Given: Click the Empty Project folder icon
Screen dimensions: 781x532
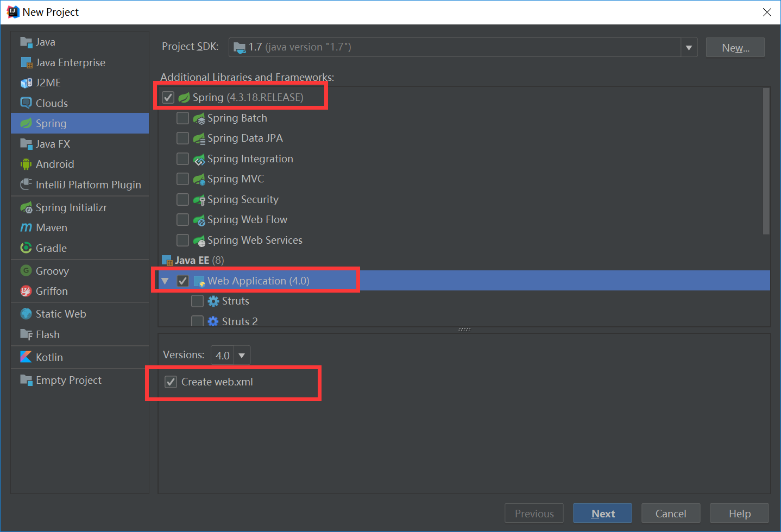Looking at the screenshot, I should [26, 380].
